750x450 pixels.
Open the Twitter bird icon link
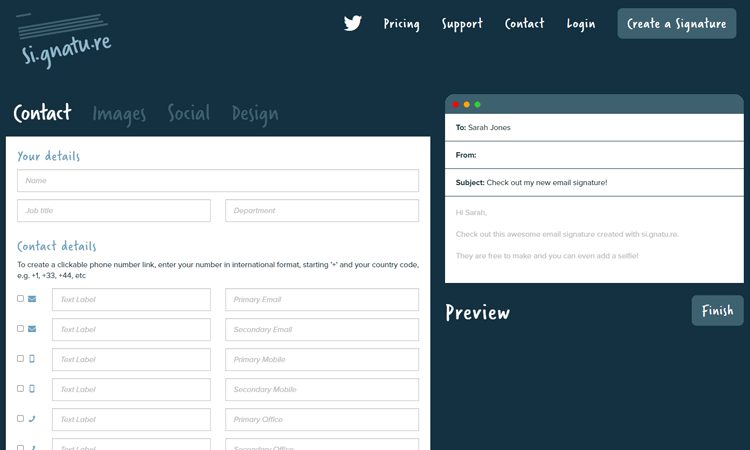click(353, 23)
